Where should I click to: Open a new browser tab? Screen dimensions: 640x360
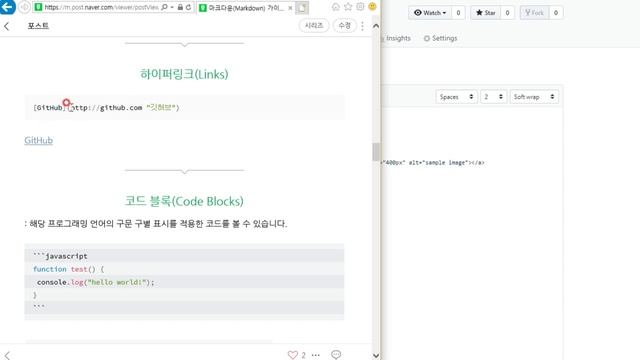click(x=302, y=8)
